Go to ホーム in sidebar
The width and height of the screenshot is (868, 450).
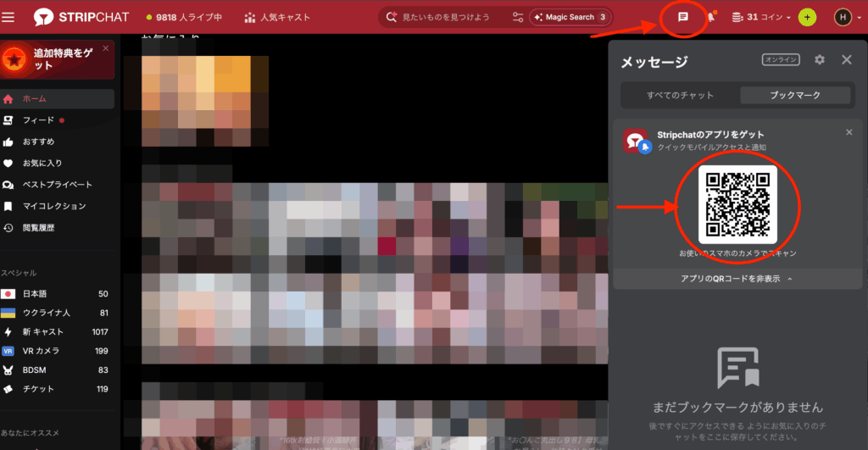tap(58, 98)
